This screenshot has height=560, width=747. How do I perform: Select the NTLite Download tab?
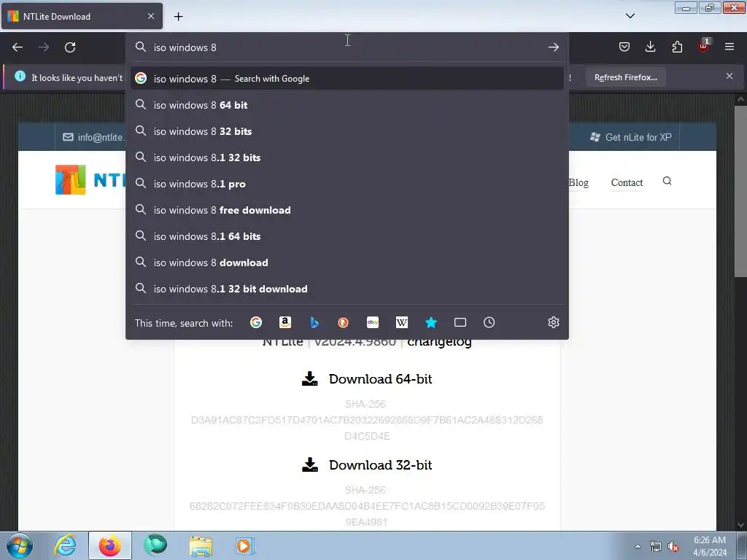pos(82,16)
